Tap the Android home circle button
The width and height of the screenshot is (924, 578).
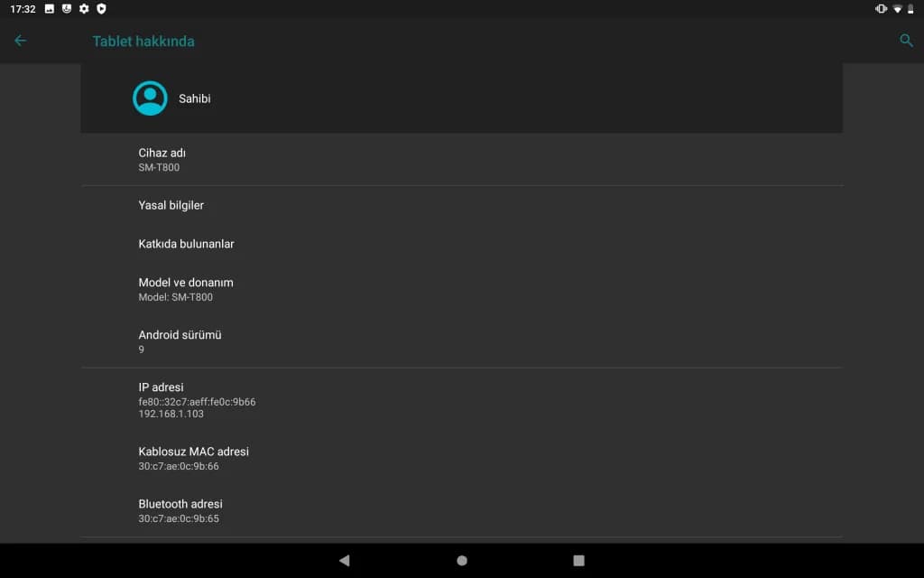coord(462,560)
